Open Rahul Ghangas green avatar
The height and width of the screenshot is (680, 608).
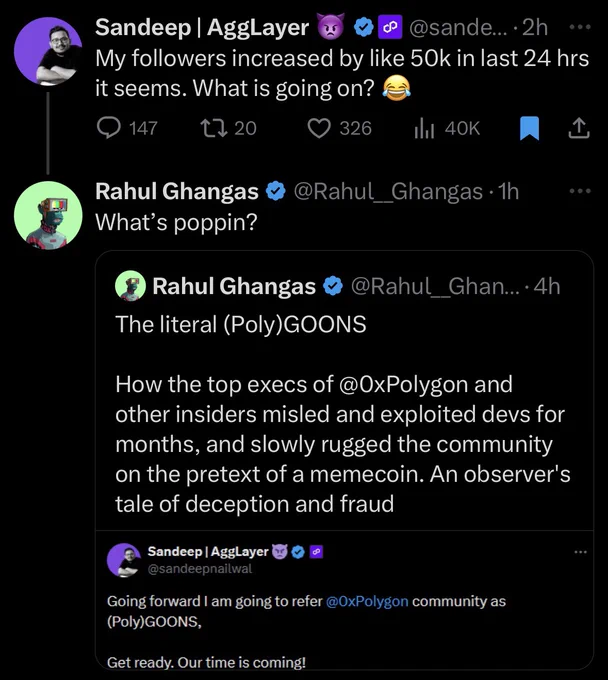(48, 215)
